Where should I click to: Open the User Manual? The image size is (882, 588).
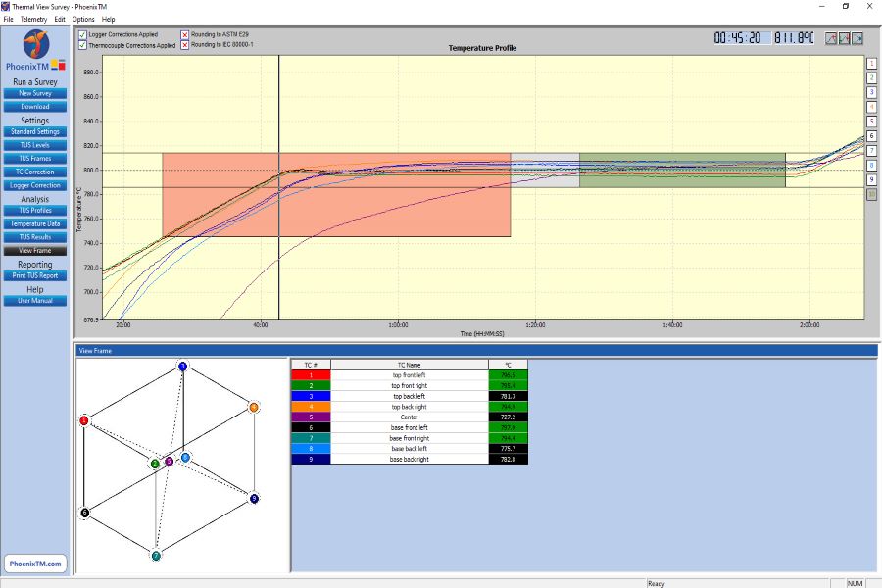(35, 301)
